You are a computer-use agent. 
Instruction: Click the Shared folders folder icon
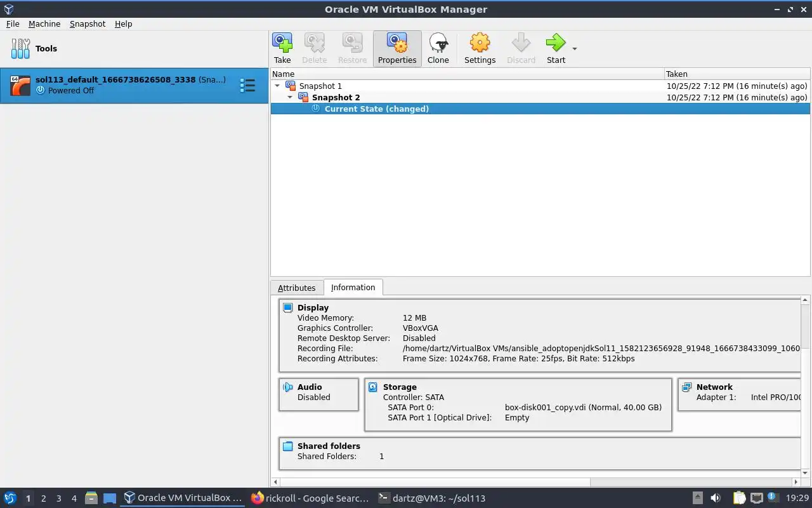coord(288,446)
